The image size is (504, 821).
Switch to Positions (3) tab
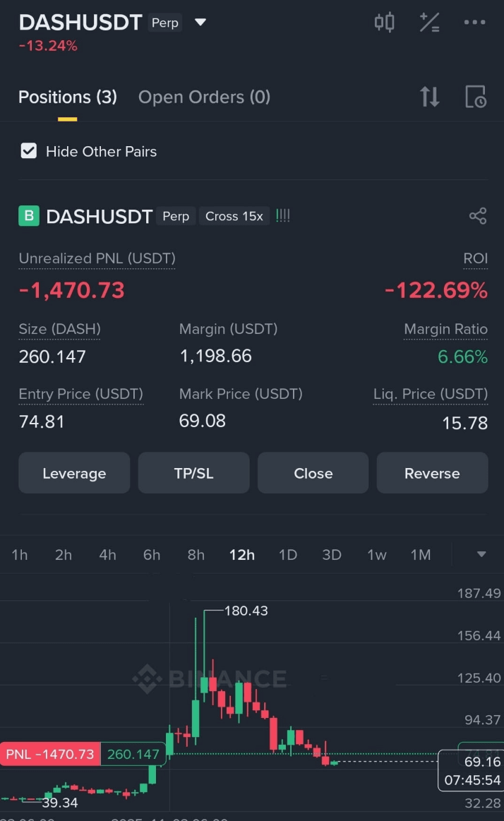(68, 97)
